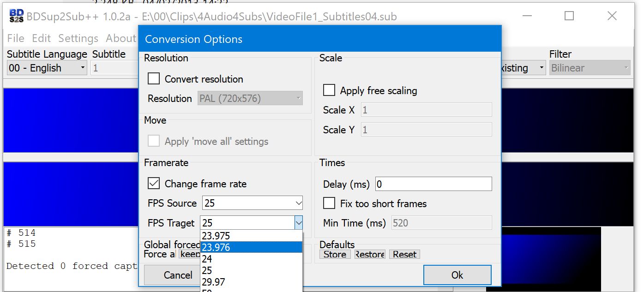Uncheck the Change frame rate checkbox
Viewport: 644px width, 292px height.
coord(154,184)
